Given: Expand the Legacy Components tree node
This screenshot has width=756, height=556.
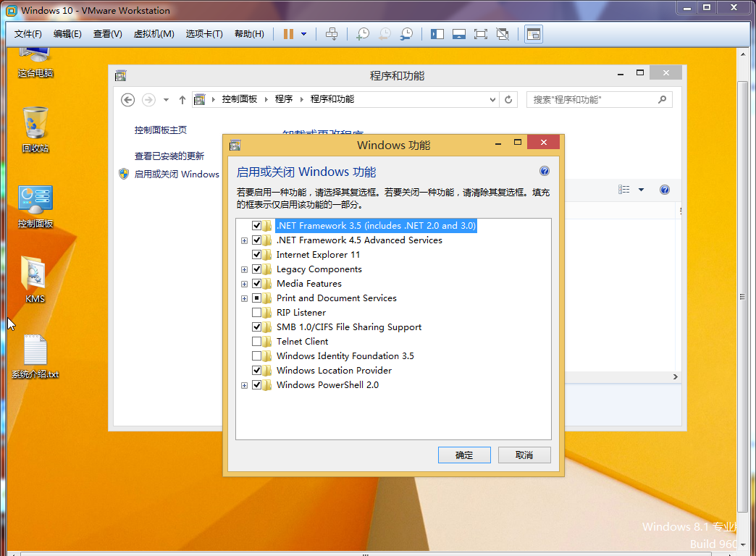Looking at the screenshot, I should (x=245, y=269).
